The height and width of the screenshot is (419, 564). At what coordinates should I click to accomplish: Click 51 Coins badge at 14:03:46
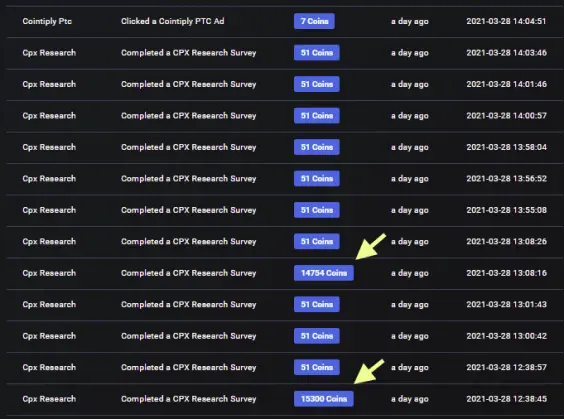click(x=317, y=53)
